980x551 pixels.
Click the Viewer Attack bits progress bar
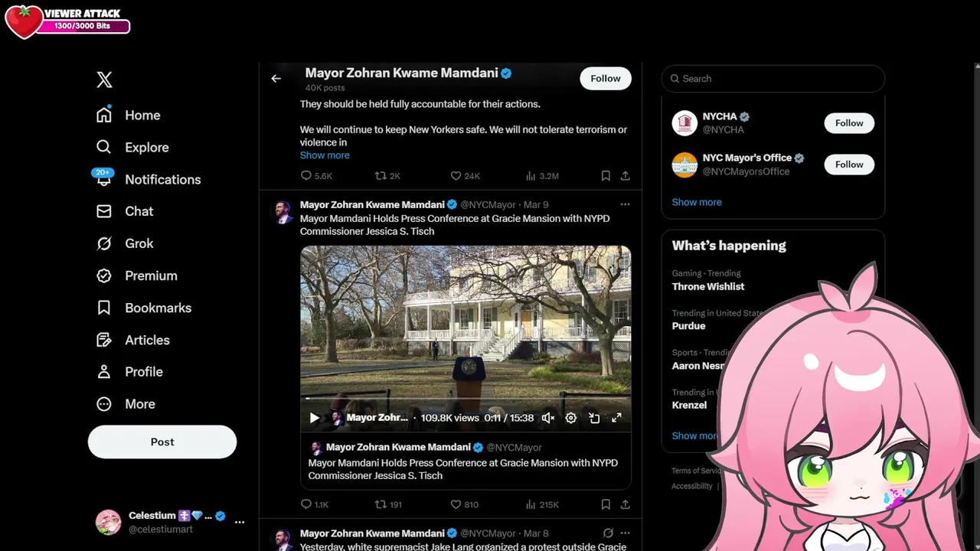coord(83,27)
